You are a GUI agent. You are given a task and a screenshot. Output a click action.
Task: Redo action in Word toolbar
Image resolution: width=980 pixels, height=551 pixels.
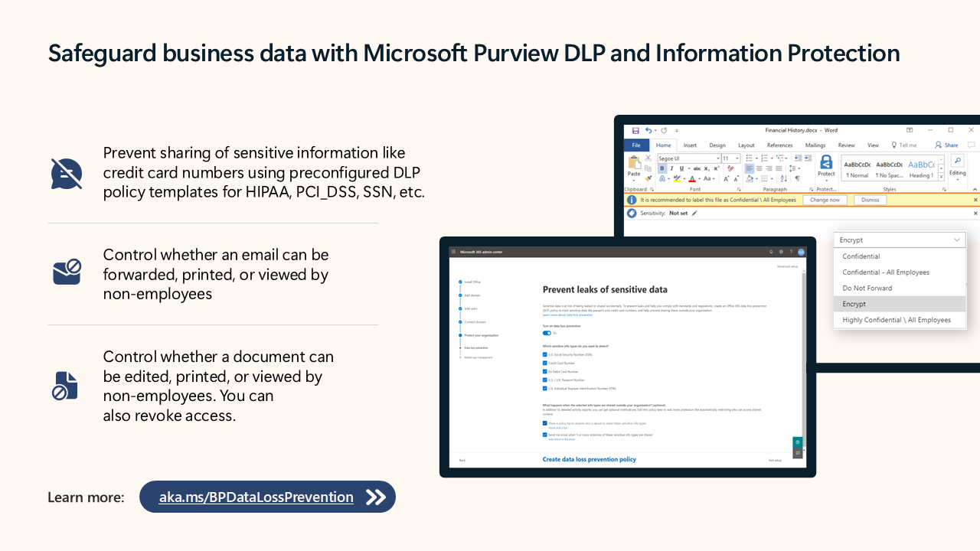point(664,130)
